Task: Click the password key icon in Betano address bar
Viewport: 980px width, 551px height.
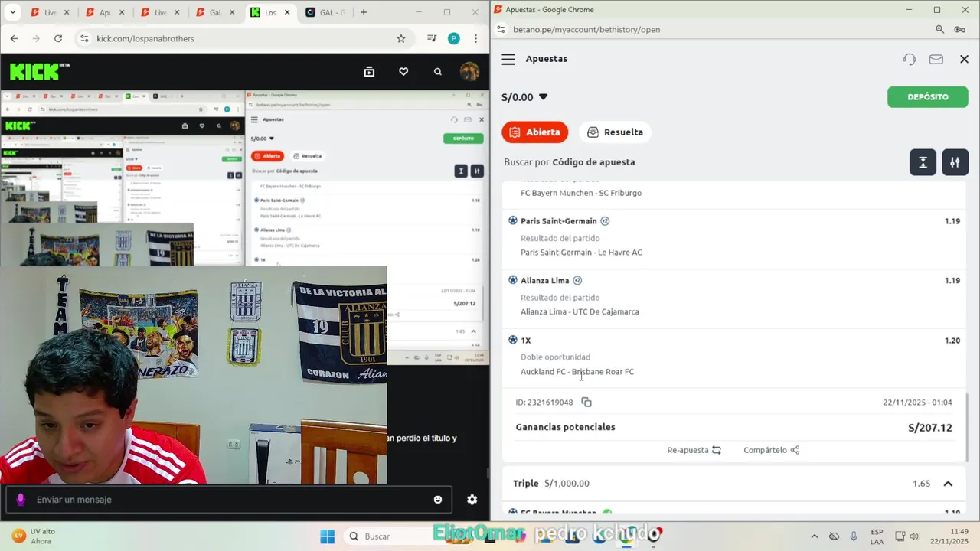Action: pyautogui.click(x=959, y=29)
